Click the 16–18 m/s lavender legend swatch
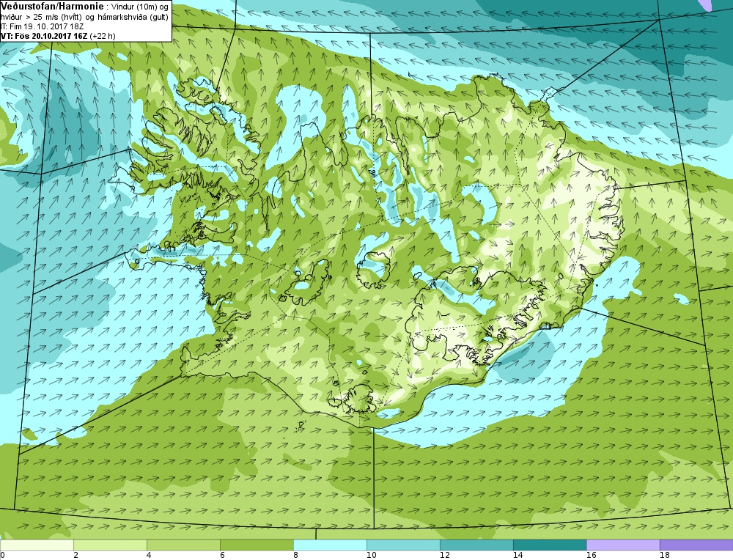Viewport: 733px width, 560px height. pyautogui.click(x=623, y=545)
